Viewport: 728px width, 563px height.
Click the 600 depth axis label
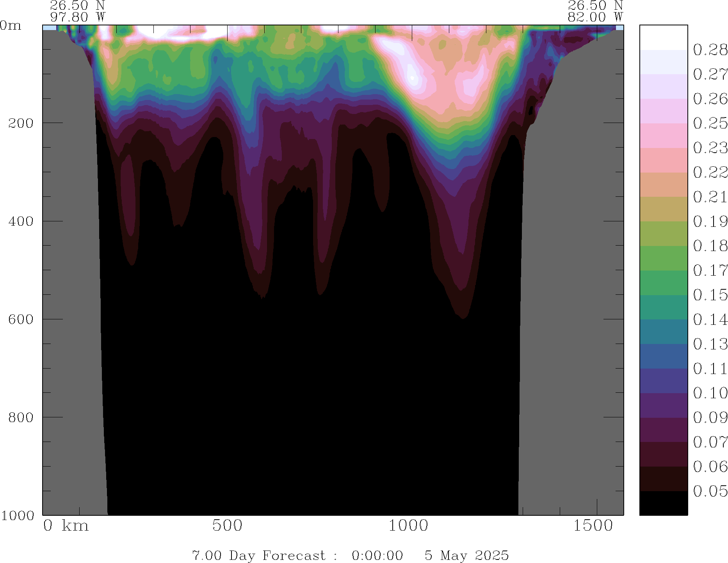tap(20, 319)
